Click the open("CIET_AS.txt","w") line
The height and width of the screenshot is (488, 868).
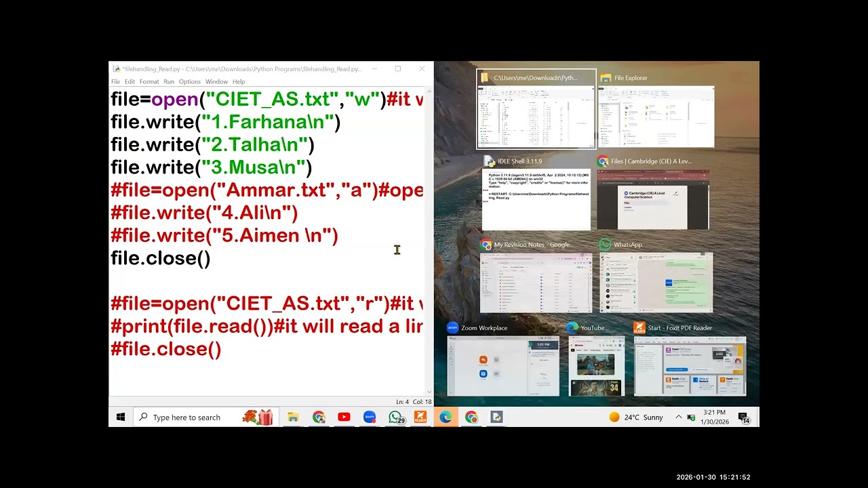tap(267, 99)
